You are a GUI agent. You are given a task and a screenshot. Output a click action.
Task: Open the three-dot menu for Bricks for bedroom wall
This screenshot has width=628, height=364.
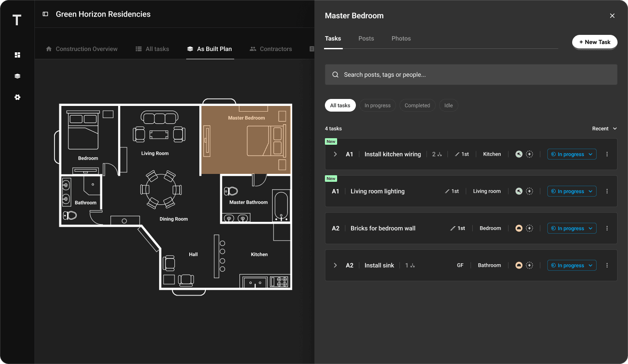click(607, 228)
